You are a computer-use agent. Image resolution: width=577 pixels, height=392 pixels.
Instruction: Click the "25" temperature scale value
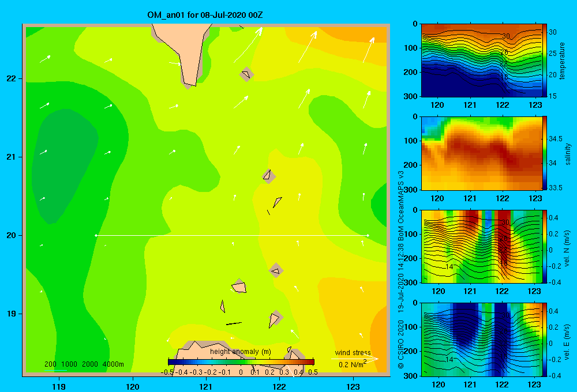[553, 53]
